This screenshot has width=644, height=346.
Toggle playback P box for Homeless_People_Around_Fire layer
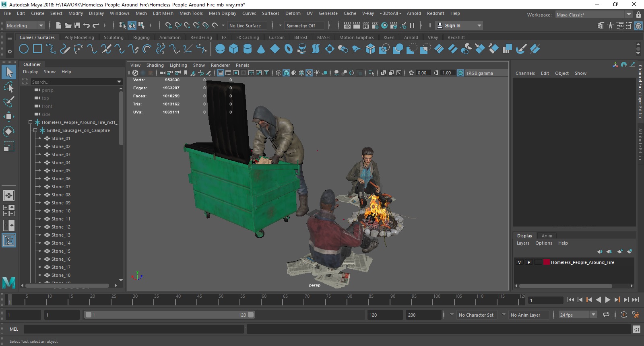click(529, 262)
